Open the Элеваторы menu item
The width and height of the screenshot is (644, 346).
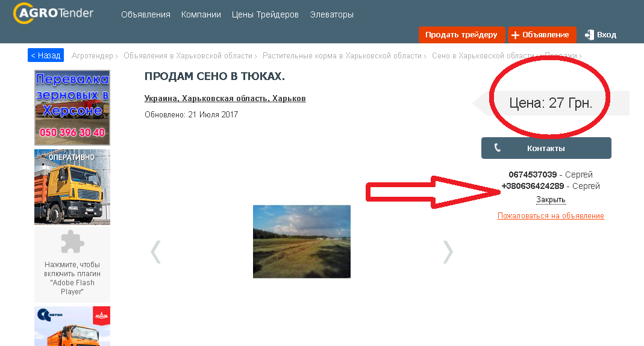pos(331,14)
